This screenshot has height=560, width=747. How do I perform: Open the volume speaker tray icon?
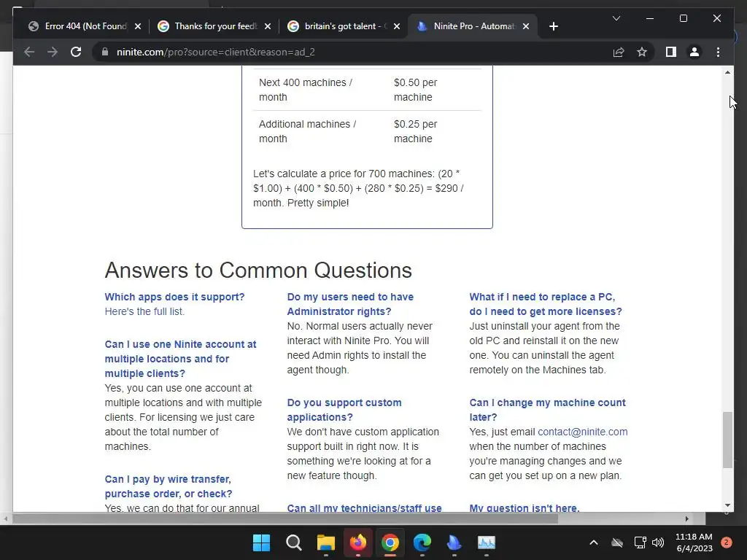click(658, 542)
